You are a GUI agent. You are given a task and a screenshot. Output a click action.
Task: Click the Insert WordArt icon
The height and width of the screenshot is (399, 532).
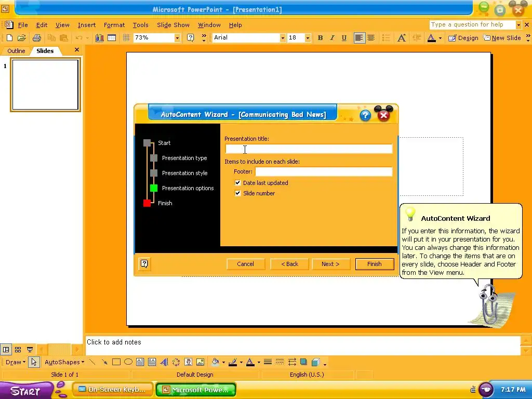[x=164, y=362]
